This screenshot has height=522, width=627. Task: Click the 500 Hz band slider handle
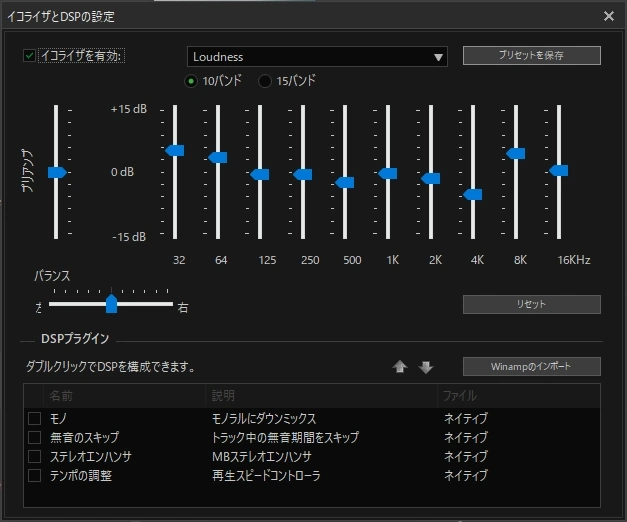point(345,182)
